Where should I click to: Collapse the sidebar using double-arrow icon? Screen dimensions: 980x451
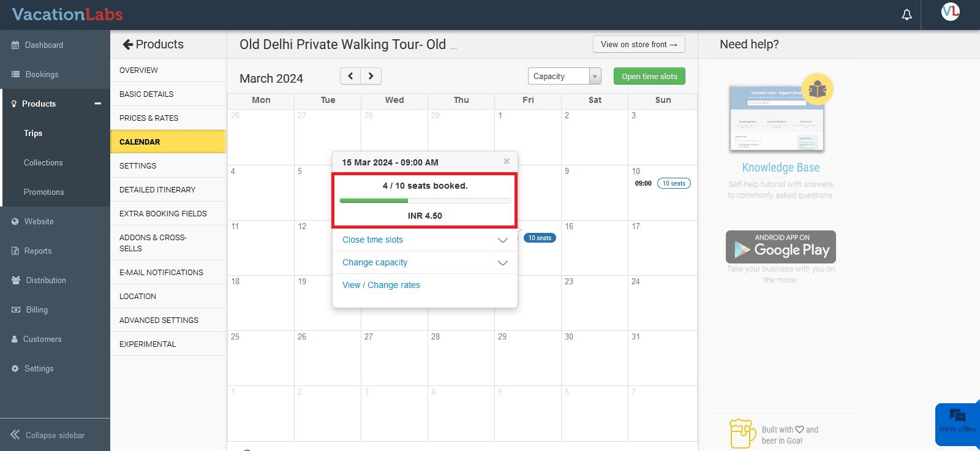tap(15, 434)
